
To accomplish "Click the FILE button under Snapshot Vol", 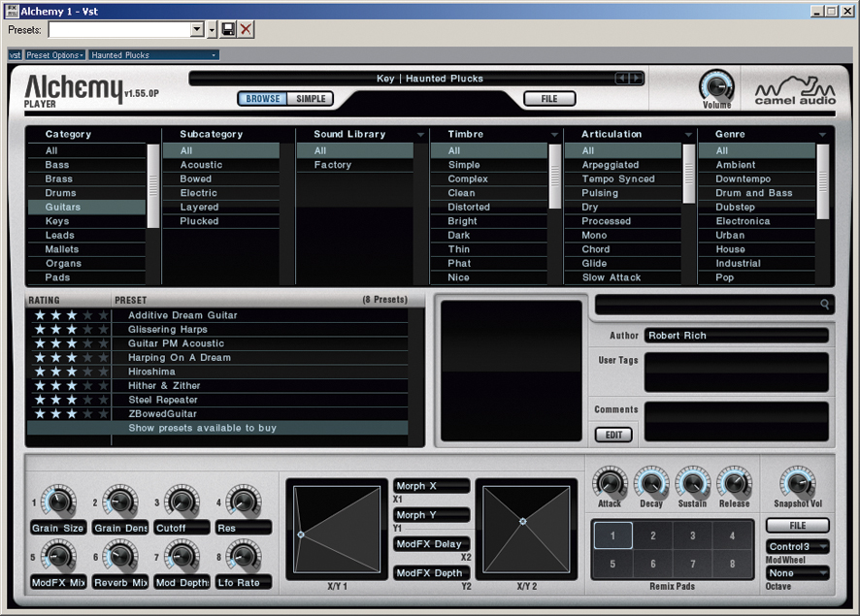I will click(798, 526).
